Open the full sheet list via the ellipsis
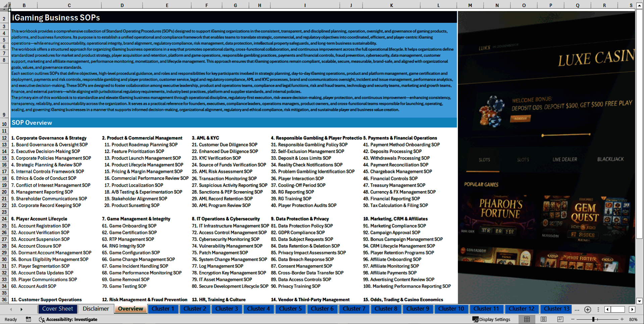Viewport: 644px width, 324px height. pos(577,309)
